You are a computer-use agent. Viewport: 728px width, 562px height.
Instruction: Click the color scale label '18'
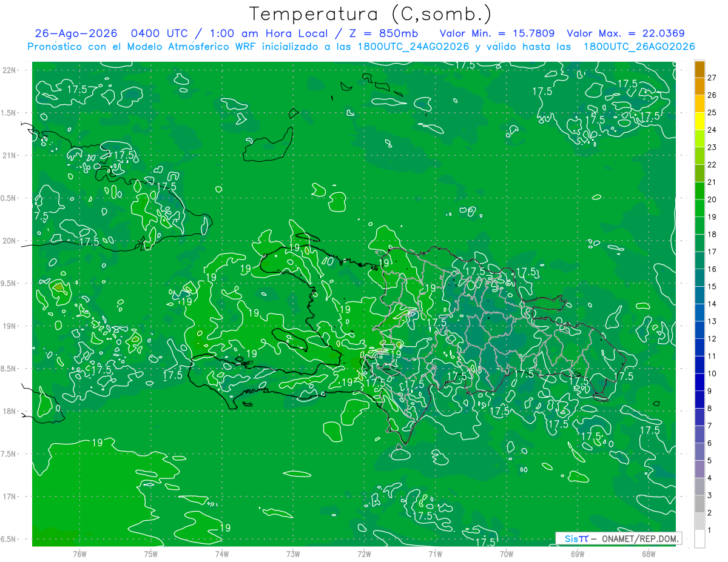tap(712, 234)
